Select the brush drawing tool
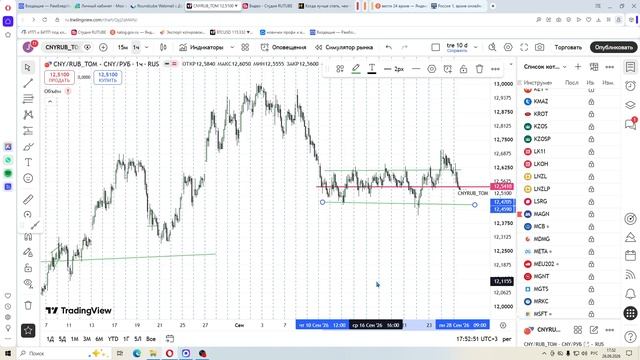Screen dimensions: 640x360 28,147
